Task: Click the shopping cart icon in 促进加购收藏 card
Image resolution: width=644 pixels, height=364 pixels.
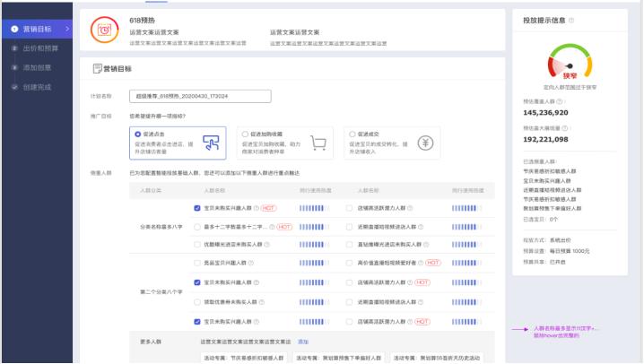Action: click(318, 143)
